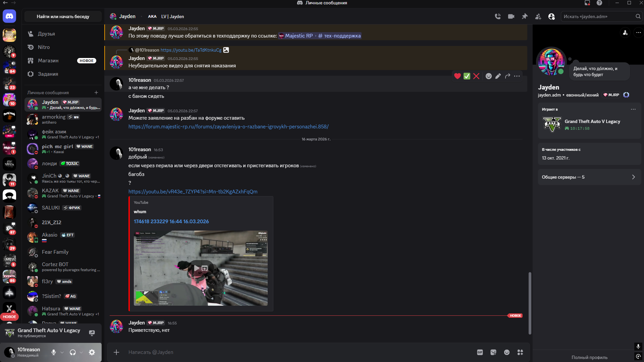Screen dimensions: 644x362
Task: Expand audio output options arrow
Action: point(81,352)
